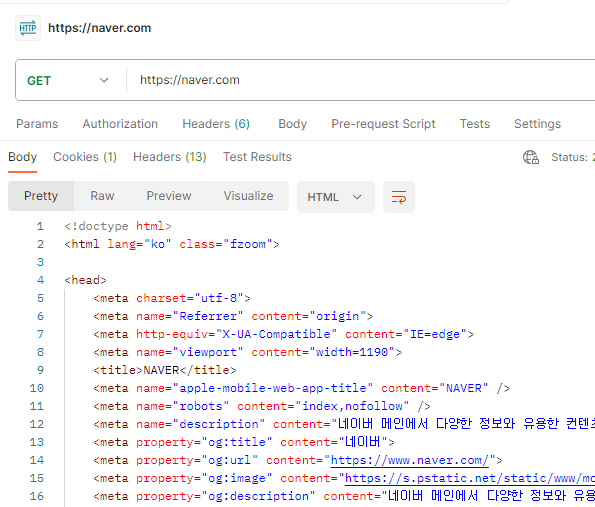Select the Visualize view button
The width and height of the screenshot is (595, 507).
pos(248,196)
